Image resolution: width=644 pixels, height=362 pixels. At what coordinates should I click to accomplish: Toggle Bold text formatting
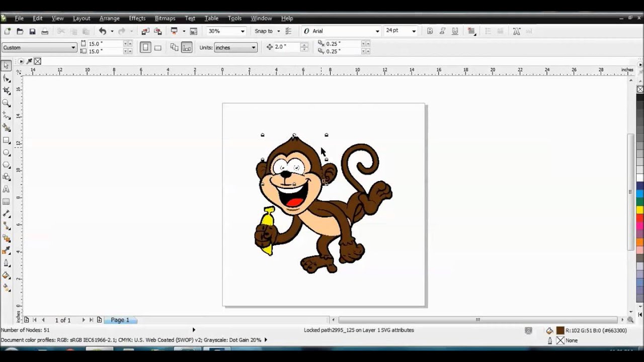click(430, 31)
